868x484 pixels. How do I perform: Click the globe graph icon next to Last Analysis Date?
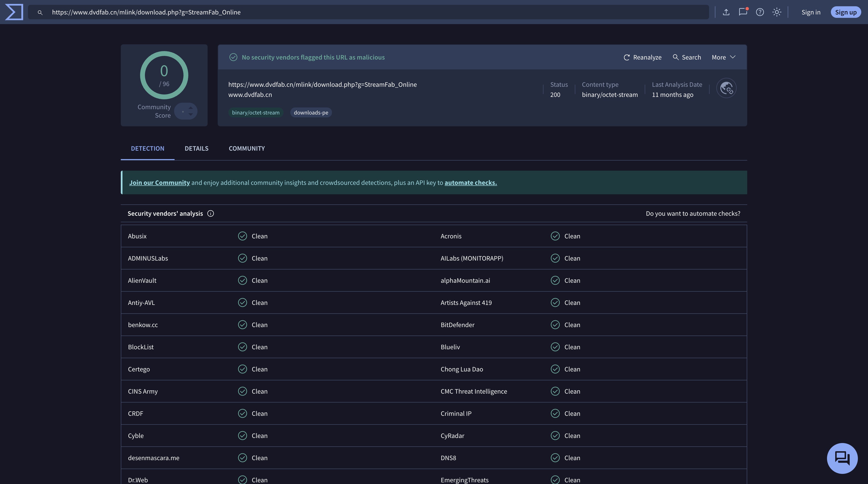[x=726, y=88]
